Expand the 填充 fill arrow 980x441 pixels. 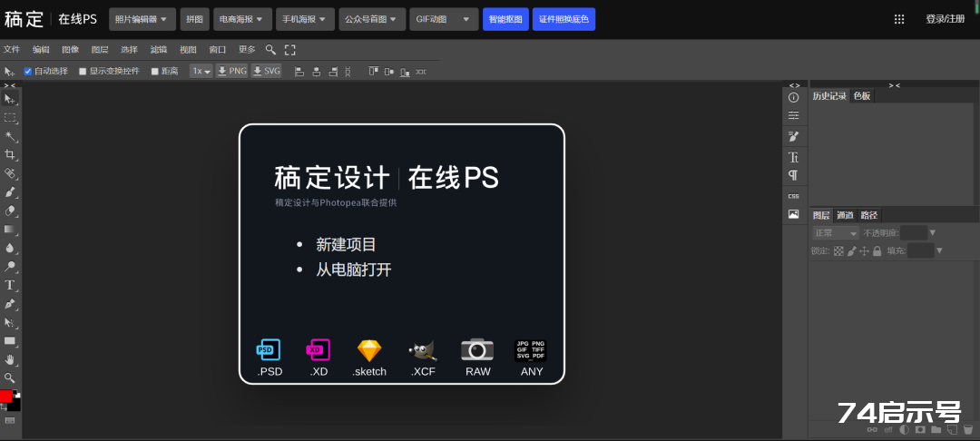(939, 251)
